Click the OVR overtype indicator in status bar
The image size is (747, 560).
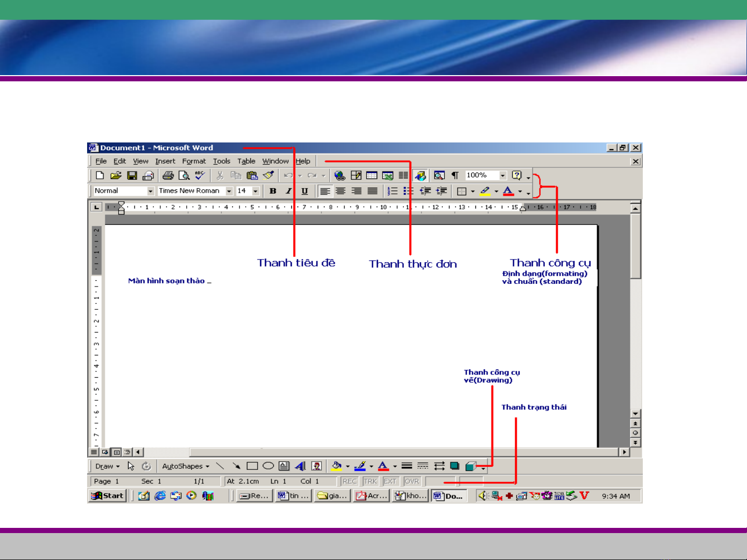(412, 481)
